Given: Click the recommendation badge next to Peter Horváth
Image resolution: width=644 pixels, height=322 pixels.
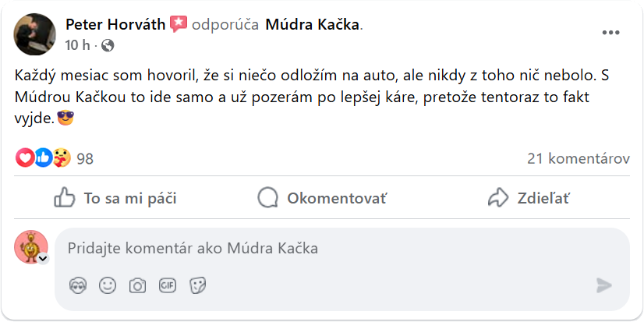Looking at the screenshot, I should point(179,24).
